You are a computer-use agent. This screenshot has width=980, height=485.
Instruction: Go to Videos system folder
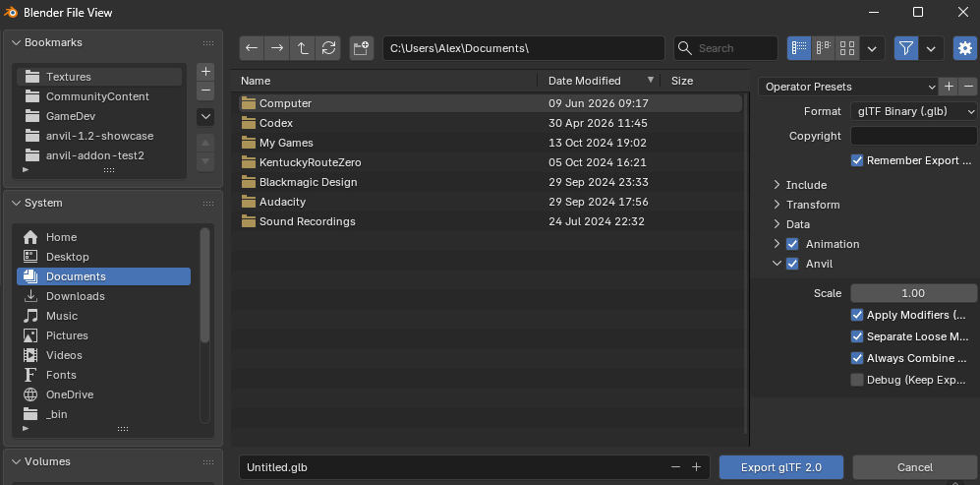click(104, 355)
